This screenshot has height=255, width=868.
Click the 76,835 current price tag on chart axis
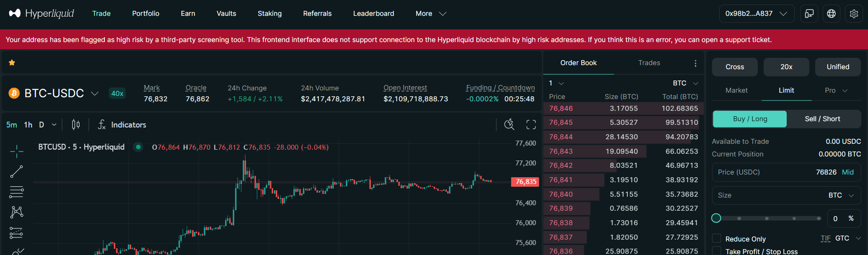[526, 182]
